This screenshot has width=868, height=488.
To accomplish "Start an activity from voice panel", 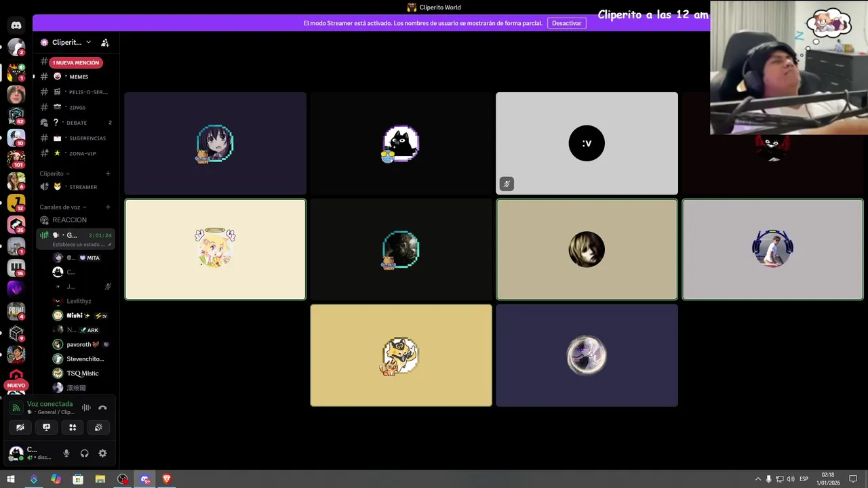I will coord(73,427).
